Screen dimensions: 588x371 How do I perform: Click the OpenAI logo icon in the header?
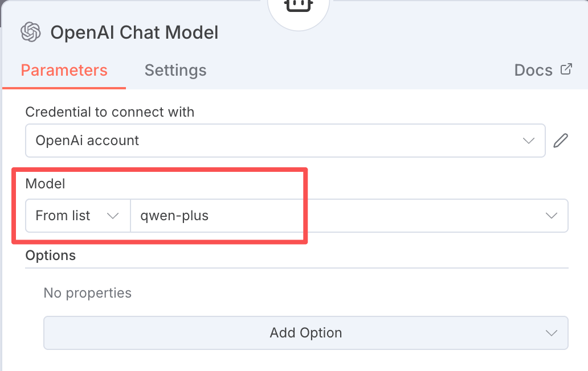pyautogui.click(x=31, y=32)
